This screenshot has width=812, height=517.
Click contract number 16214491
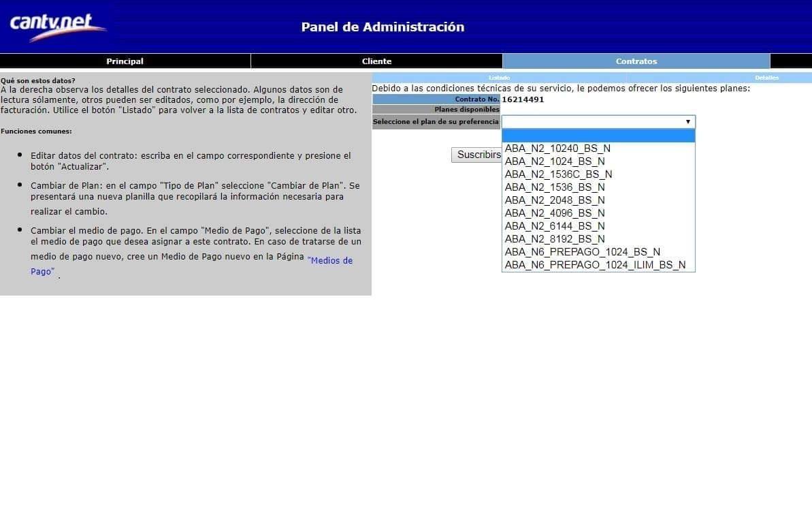[523, 99]
